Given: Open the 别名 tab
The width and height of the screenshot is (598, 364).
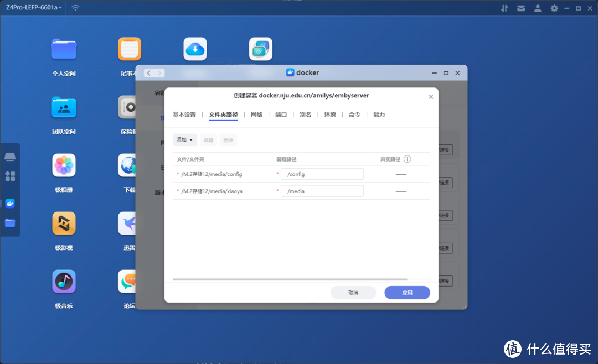Looking at the screenshot, I should [306, 115].
